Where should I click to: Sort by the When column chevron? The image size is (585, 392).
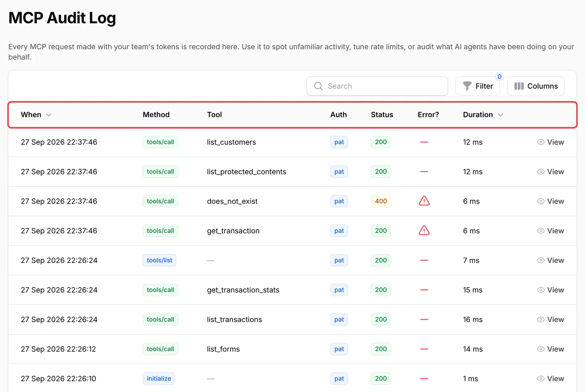pos(49,115)
